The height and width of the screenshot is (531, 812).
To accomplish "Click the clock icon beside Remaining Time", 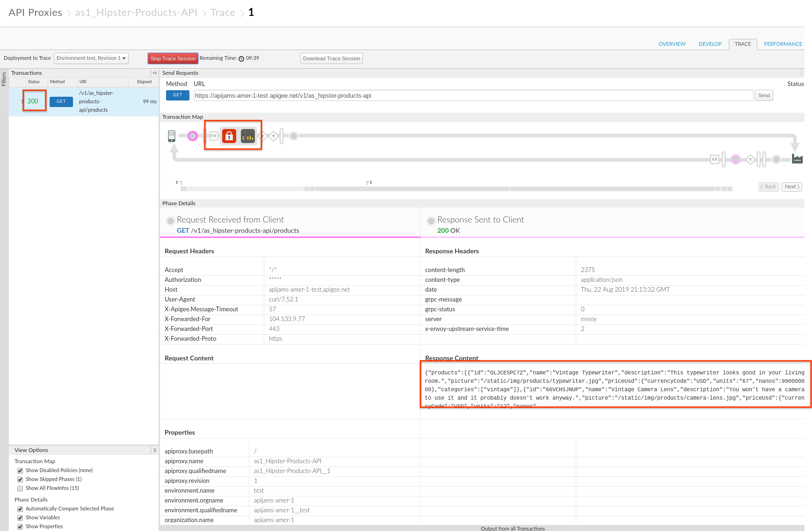I will pyautogui.click(x=241, y=58).
